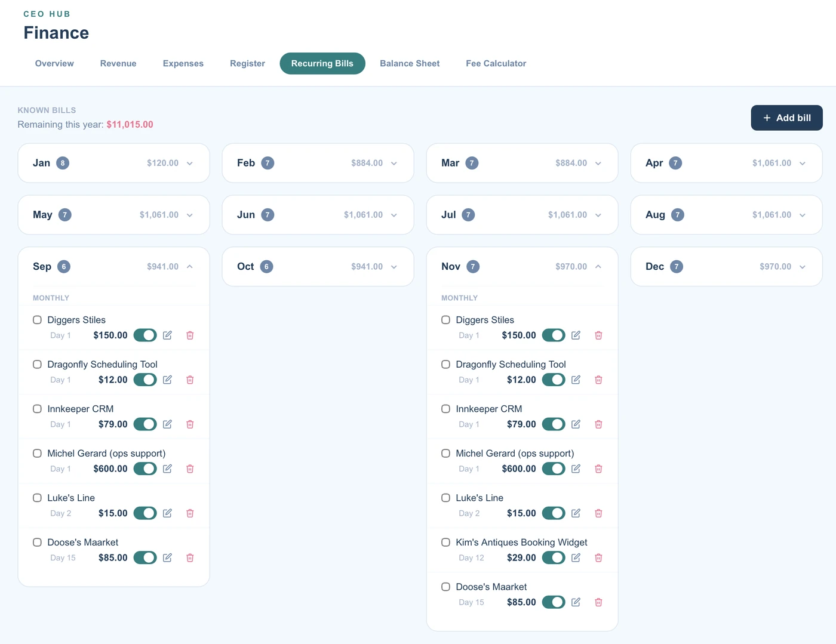Screen dimensions: 836x644
Task: Delete Doose's Maarket bill in Sep
Action: 190,557
